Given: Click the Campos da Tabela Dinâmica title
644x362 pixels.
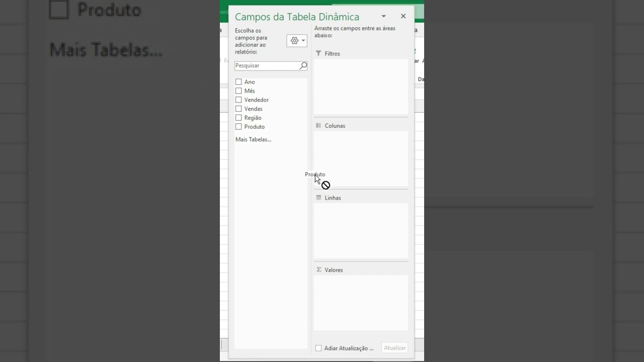Looking at the screenshot, I should pos(297,17).
